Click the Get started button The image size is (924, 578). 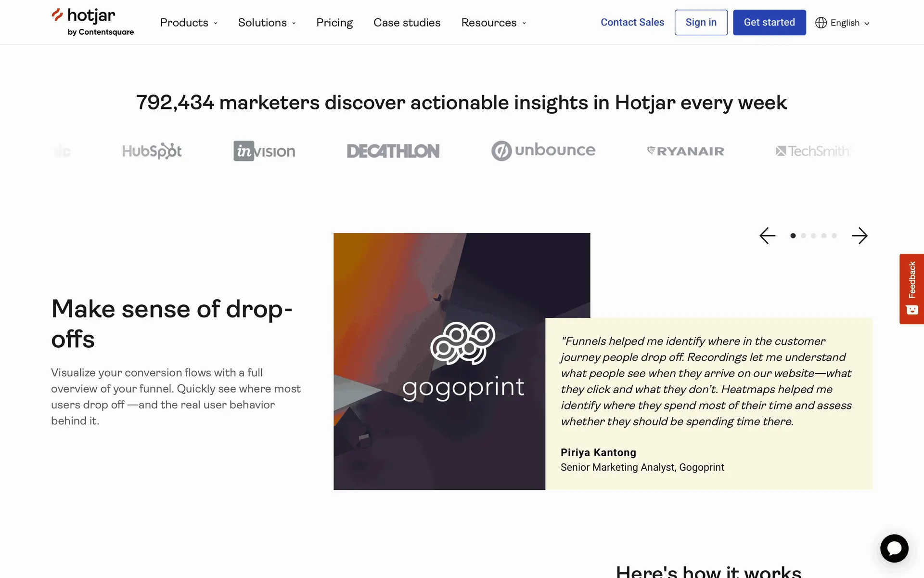(769, 23)
